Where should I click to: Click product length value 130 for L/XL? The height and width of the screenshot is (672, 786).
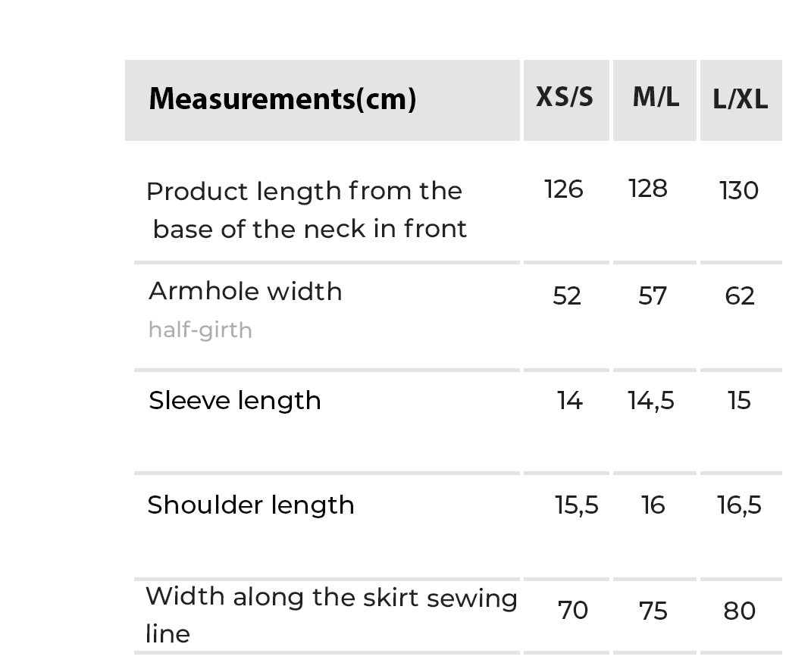(739, 191)
